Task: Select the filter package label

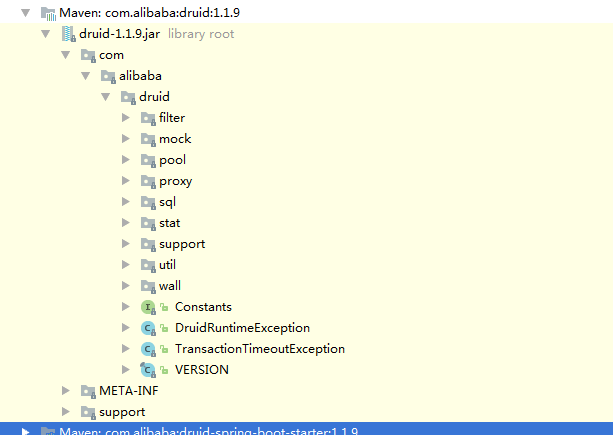Action: (x=172, y=118)
